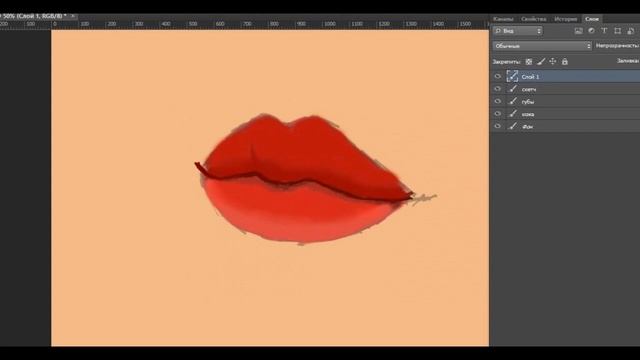
Task: Select the layer named кожа
Action: click(x=528, y=114)
